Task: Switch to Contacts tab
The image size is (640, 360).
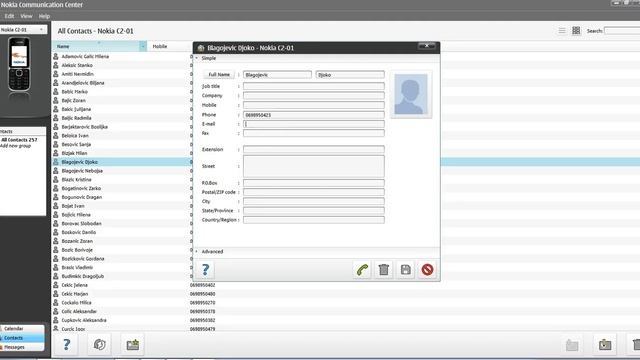Action: point(22,338)
